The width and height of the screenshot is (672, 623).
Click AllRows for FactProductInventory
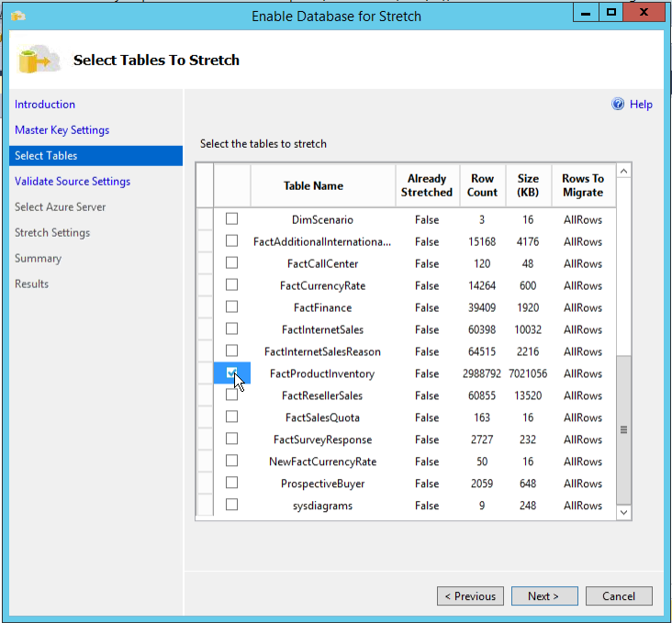[x=583, y=373]
